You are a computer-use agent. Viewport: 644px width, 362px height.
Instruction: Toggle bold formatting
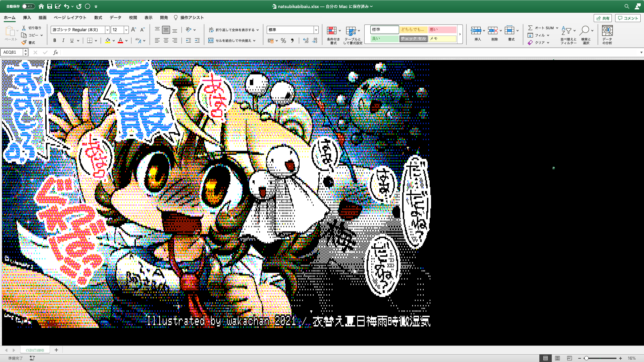55,41
